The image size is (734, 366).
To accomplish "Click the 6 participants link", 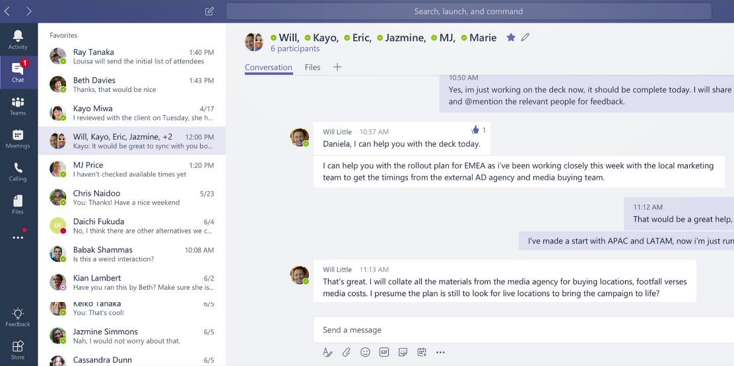I will [x=295, y=49].
